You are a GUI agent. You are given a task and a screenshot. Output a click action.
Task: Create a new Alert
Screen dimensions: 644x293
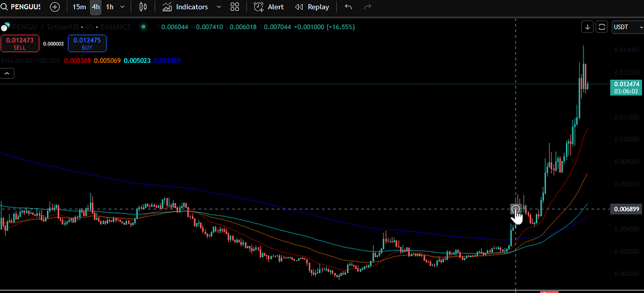(x=269, y=7)
